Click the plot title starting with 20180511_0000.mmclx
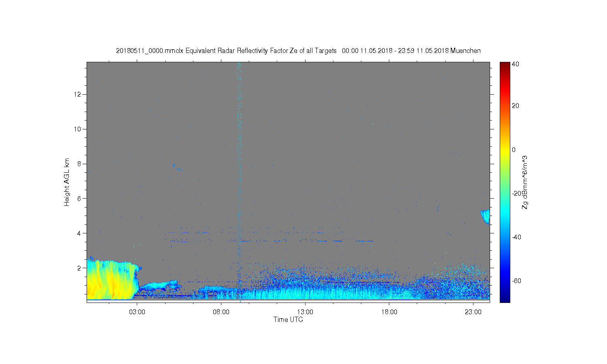Image resolution: width=607 pixels, height=364 pixels. tap(298, 51)
